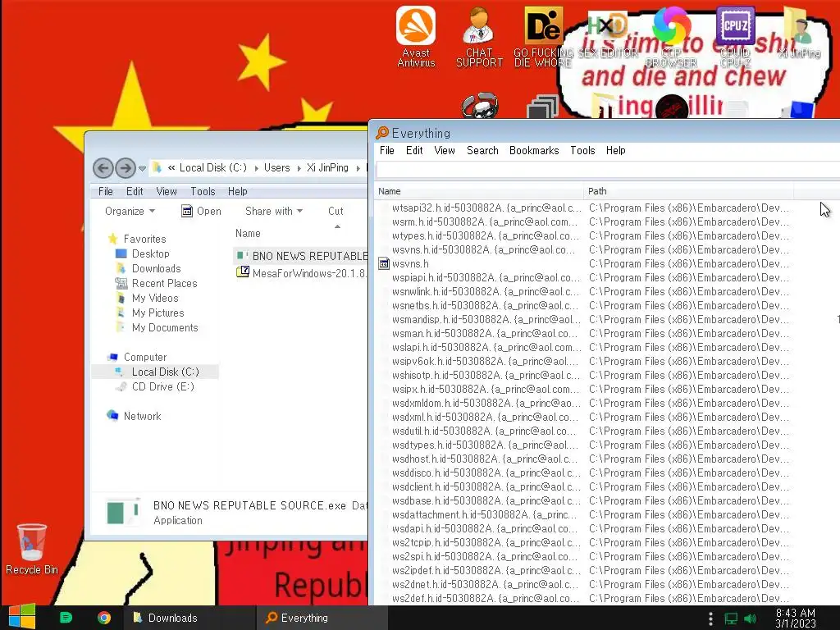Select the ws2def.h.id-5030882A result row

coord(608,598)
